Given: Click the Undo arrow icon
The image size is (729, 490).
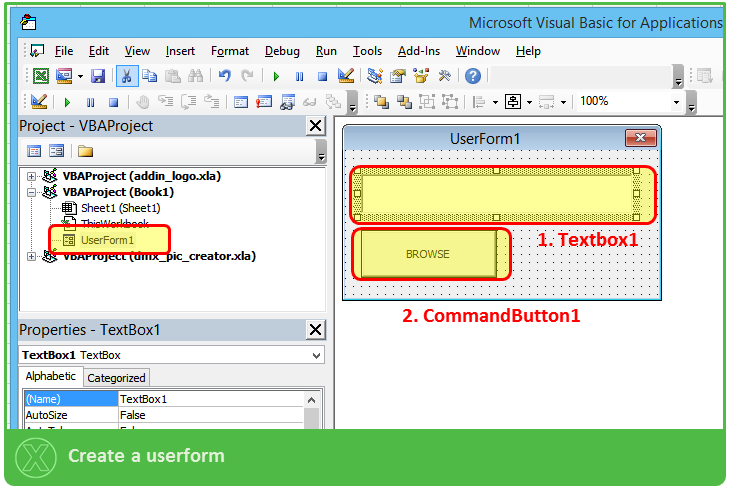Looking at the screenshot, I should click(x=225, y=75).
